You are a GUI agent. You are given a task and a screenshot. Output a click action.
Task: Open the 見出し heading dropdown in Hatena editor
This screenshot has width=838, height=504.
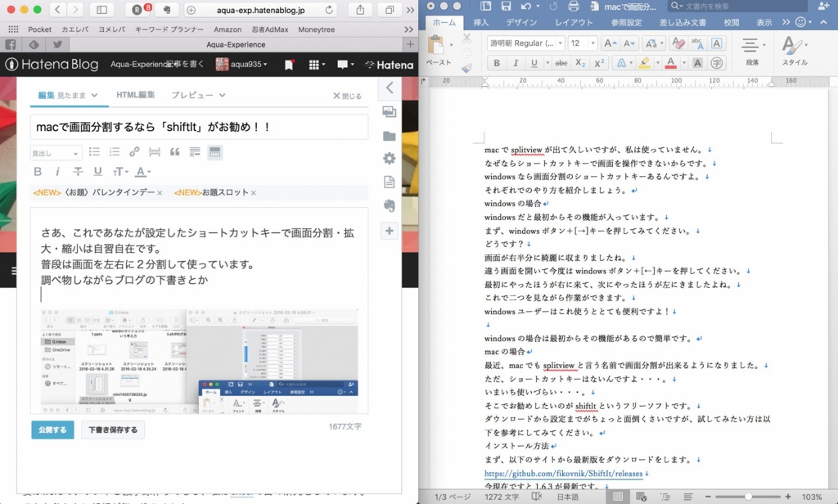(x=56, y=153)
